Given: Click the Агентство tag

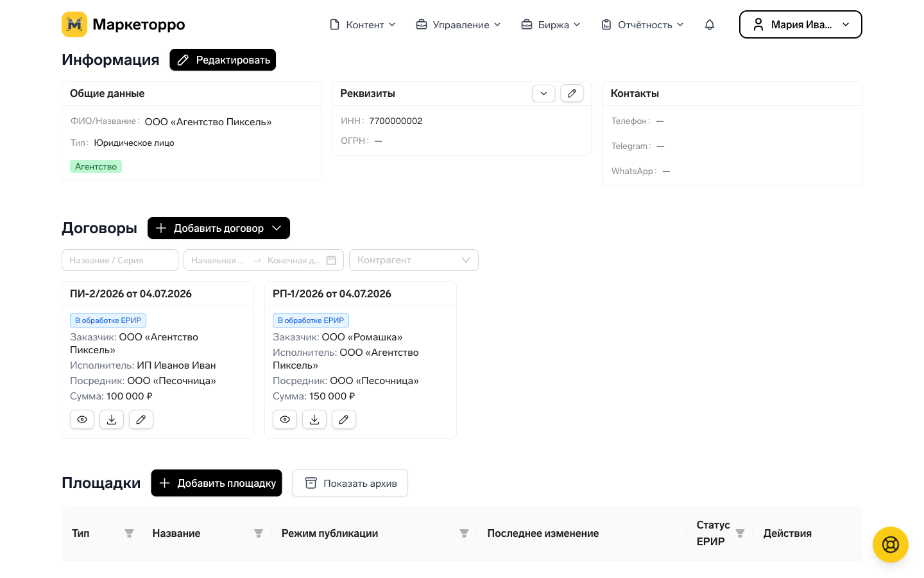Looking at the screenshot, I should click(x=96, y=166).
